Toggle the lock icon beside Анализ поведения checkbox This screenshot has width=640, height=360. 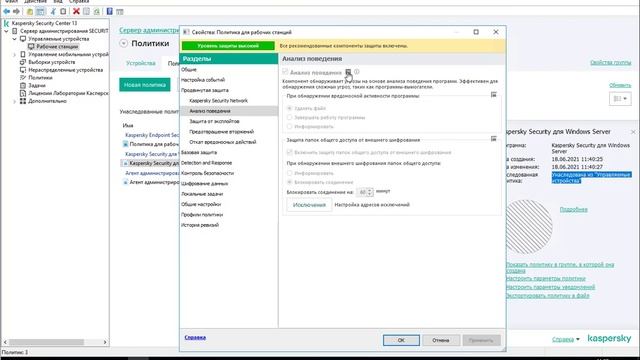pos(348,72)
